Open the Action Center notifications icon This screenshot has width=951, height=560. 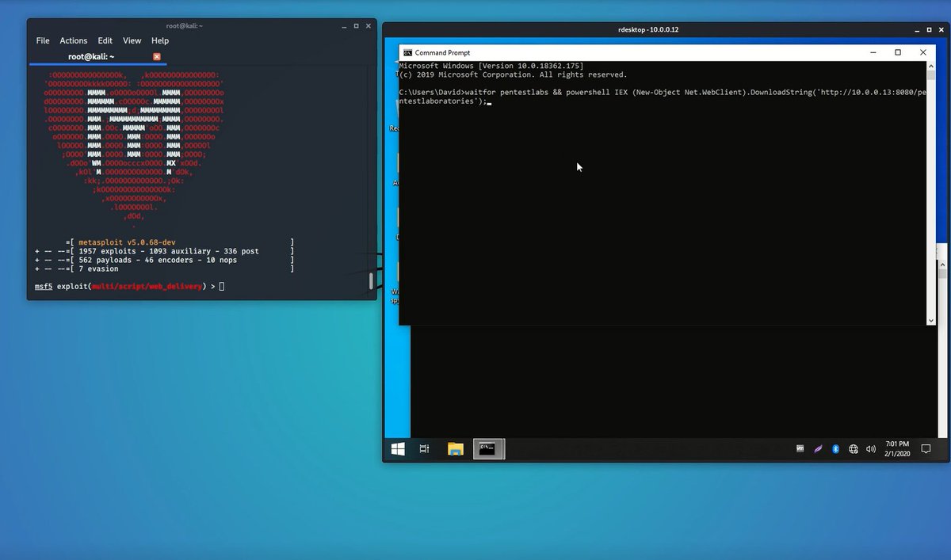(926, 449)
